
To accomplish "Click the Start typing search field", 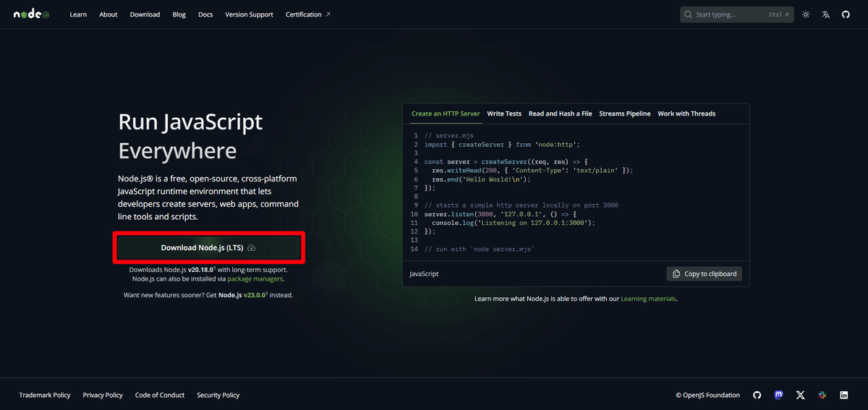I will 736,14.
